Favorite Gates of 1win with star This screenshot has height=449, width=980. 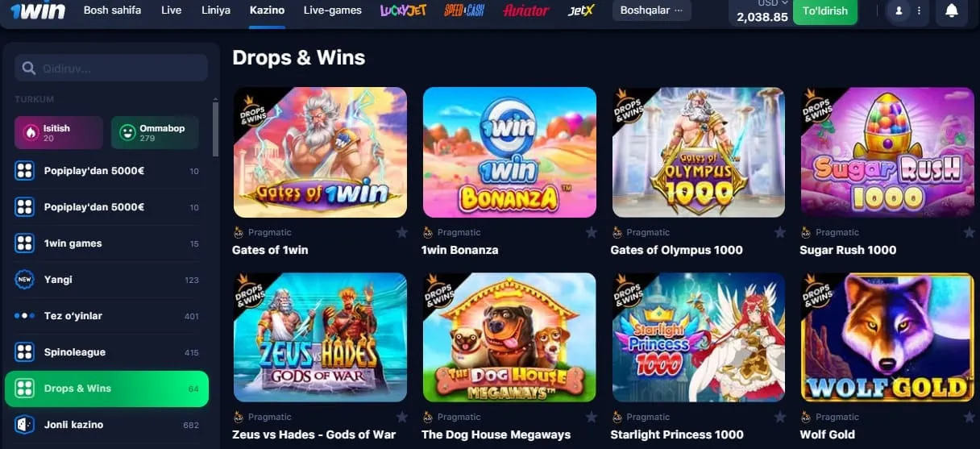click(x=401, y=232)
